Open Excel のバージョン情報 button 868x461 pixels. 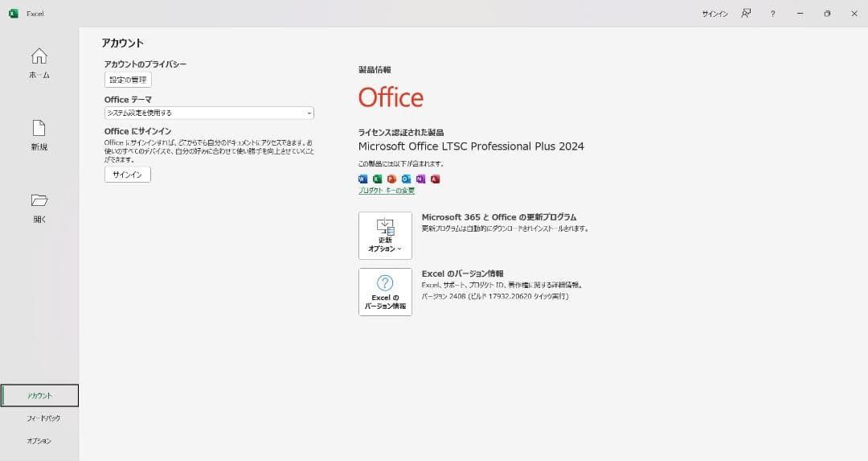[385, 292]
